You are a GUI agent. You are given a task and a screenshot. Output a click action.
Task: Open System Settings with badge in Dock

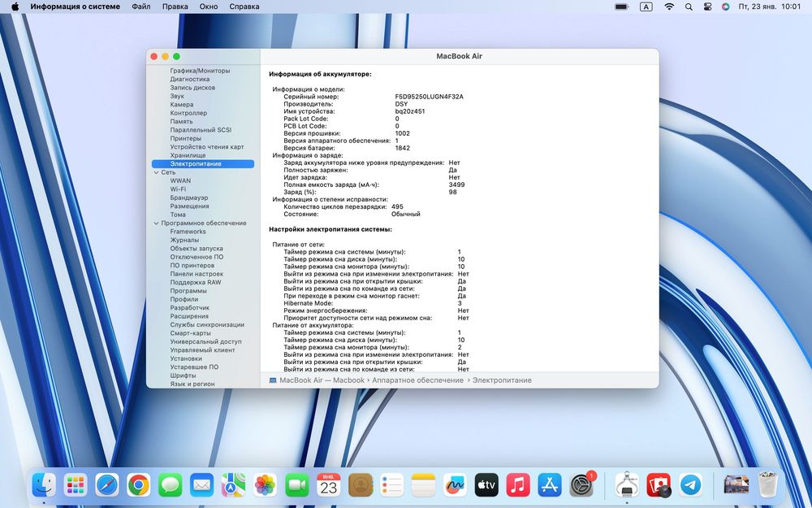582,486
